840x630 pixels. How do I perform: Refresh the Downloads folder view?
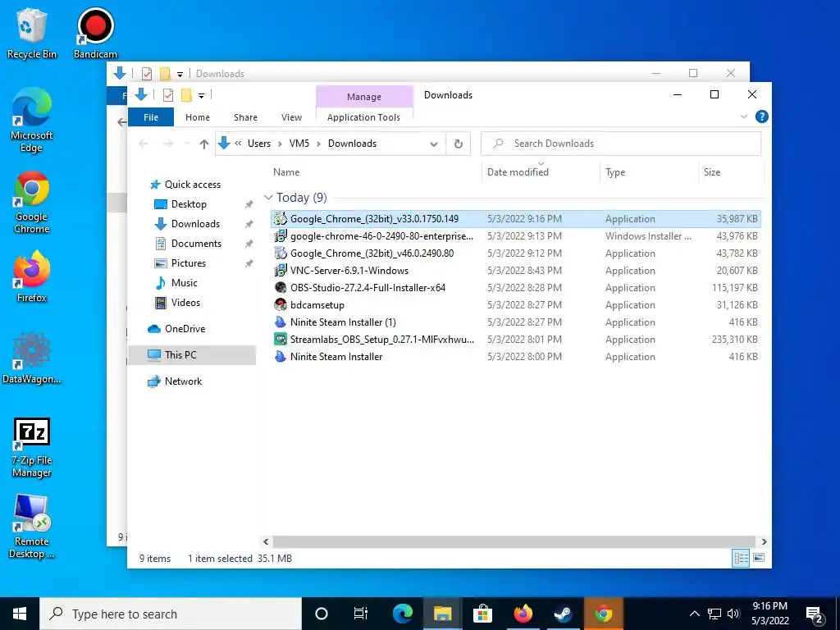(x=458, y=144)
